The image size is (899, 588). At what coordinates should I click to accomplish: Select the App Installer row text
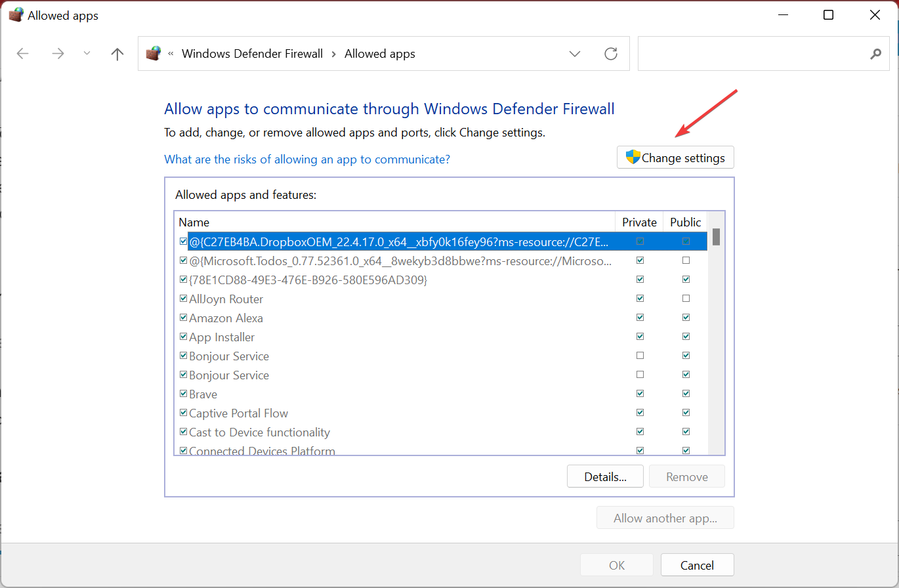point(222,337)
